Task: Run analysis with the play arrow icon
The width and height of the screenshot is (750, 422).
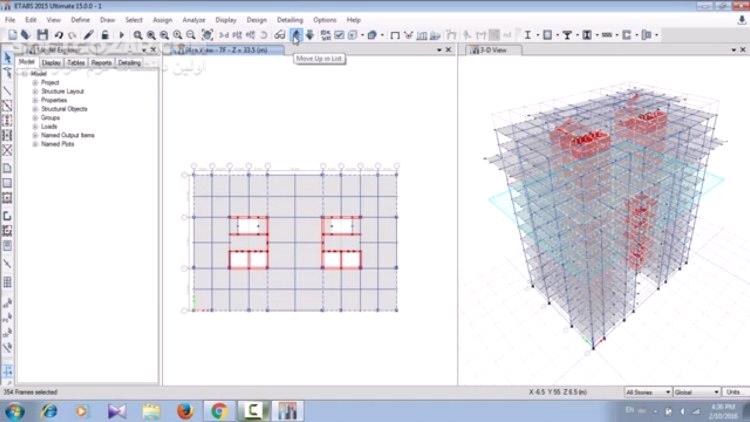Action: click(121, 35)
